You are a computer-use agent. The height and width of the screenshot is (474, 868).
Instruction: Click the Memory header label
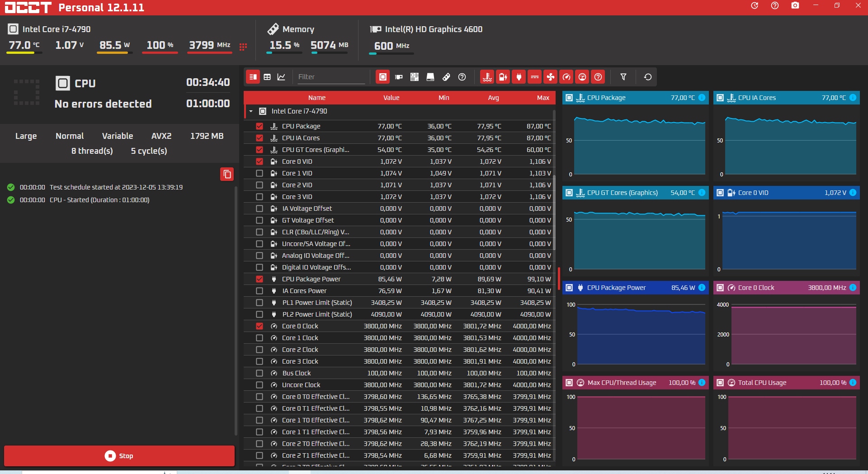tap(298, 29)
